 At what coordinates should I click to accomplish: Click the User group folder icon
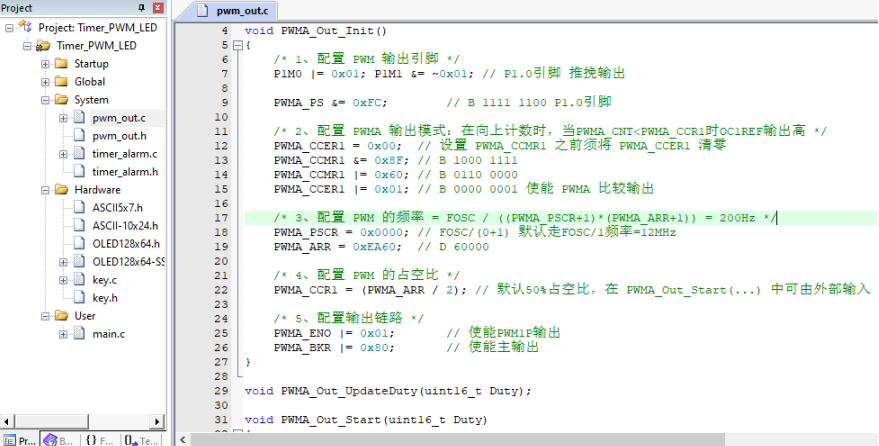coord(62,315)
